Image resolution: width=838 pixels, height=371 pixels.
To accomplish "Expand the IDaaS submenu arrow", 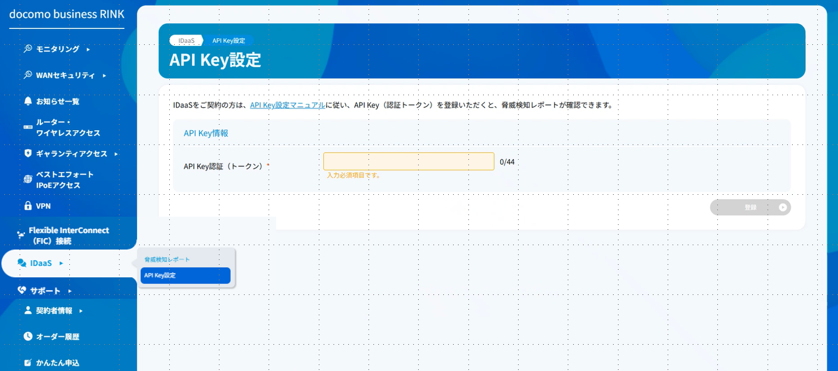I will coord(61,263).
